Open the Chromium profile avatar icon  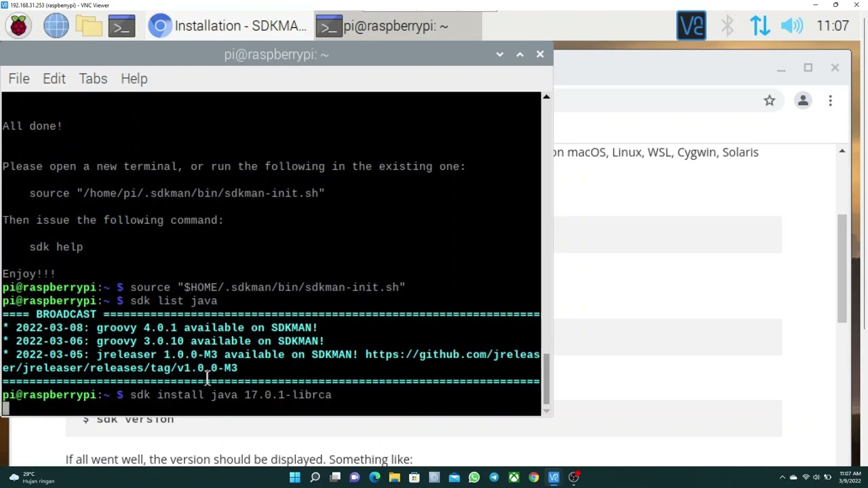(803, 101)
